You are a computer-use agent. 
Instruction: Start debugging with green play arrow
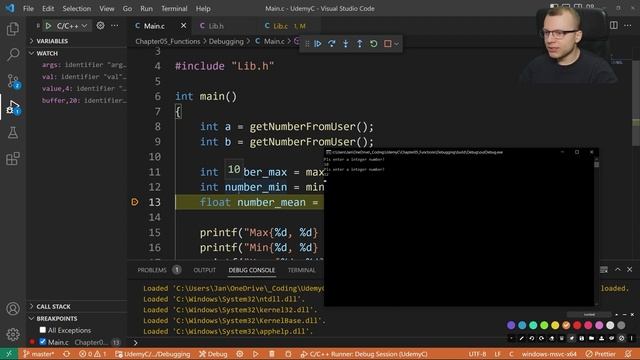[x=48, y=26]
